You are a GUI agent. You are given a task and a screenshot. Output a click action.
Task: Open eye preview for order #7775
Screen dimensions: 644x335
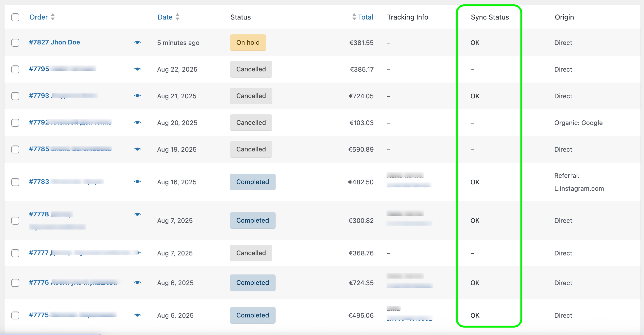click(137, 315)
